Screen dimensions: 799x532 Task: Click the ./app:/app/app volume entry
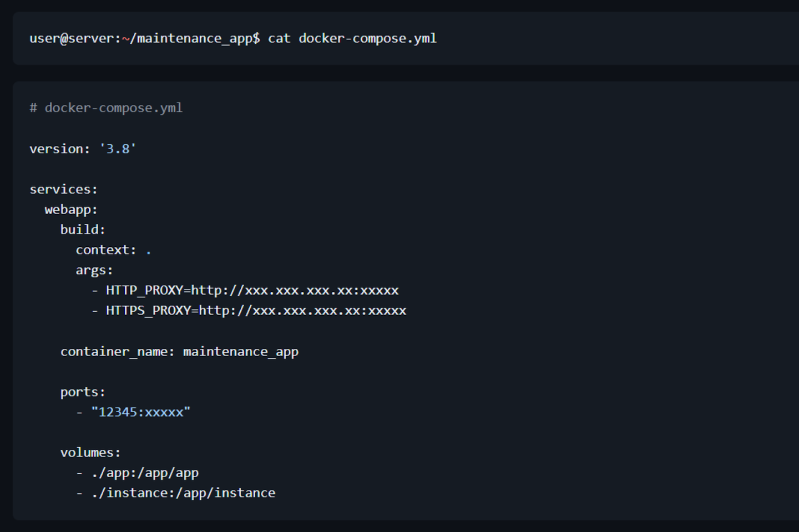click(x=145, y=473)
